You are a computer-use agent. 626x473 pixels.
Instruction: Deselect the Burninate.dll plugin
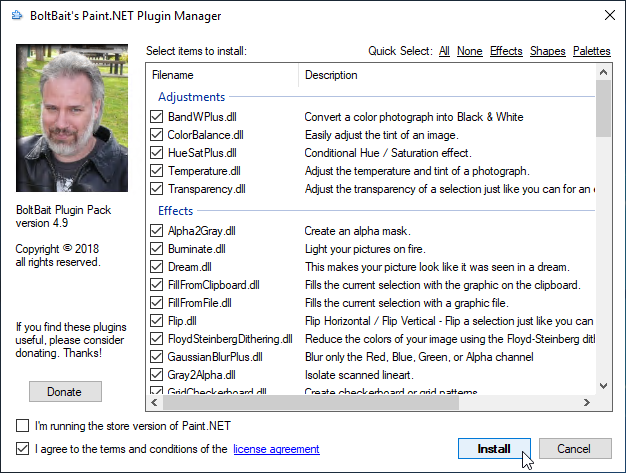click(x=156, y=249)
